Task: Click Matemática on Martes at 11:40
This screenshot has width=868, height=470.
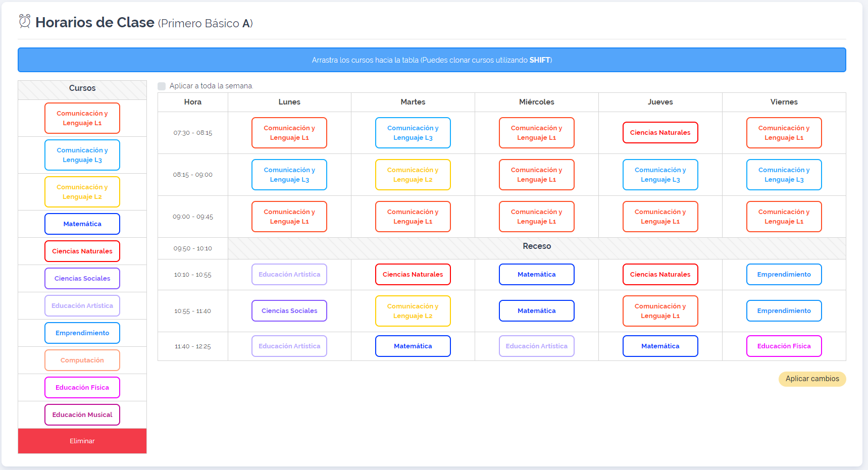Action: (x=413, y=346)
